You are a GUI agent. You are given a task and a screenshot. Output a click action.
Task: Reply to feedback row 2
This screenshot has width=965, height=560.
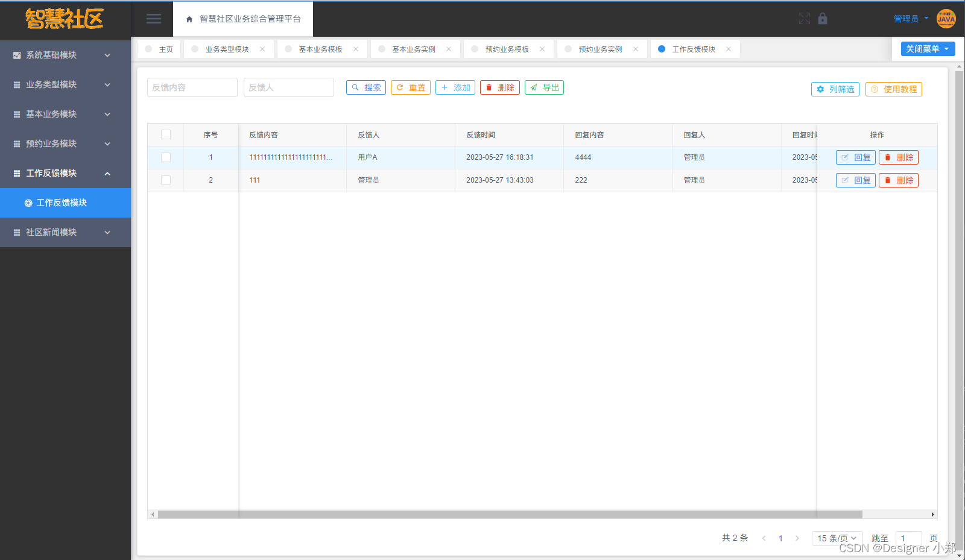[x=856, y=180]
